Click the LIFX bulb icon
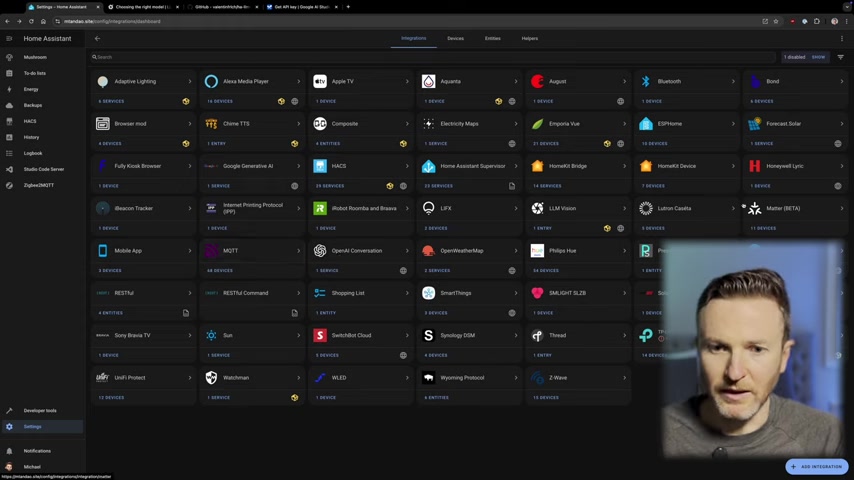Viewport: 854px width, 480px height. tap(429, 208)
